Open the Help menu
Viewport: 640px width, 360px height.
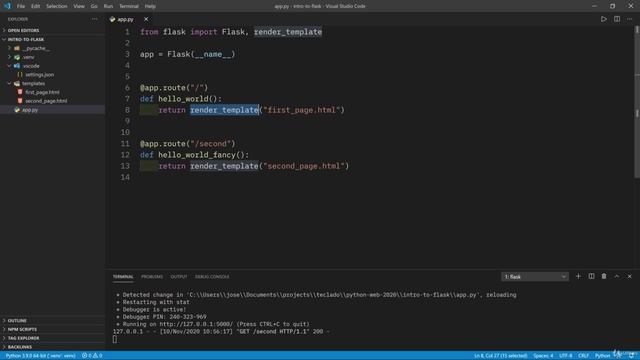(x=150, y=6)
